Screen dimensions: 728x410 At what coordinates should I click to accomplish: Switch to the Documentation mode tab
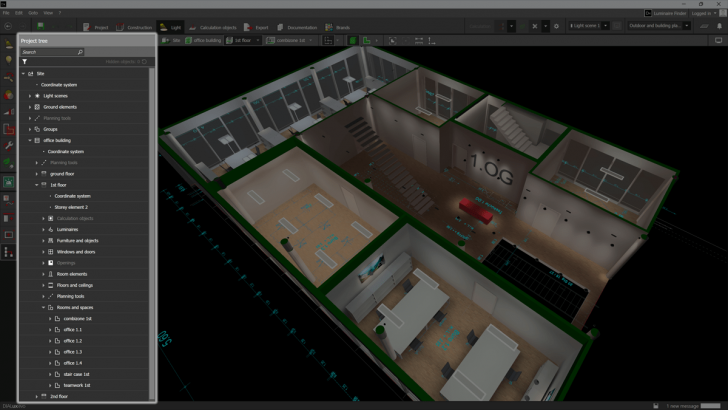pyautogui.click(x=297, y=27)
